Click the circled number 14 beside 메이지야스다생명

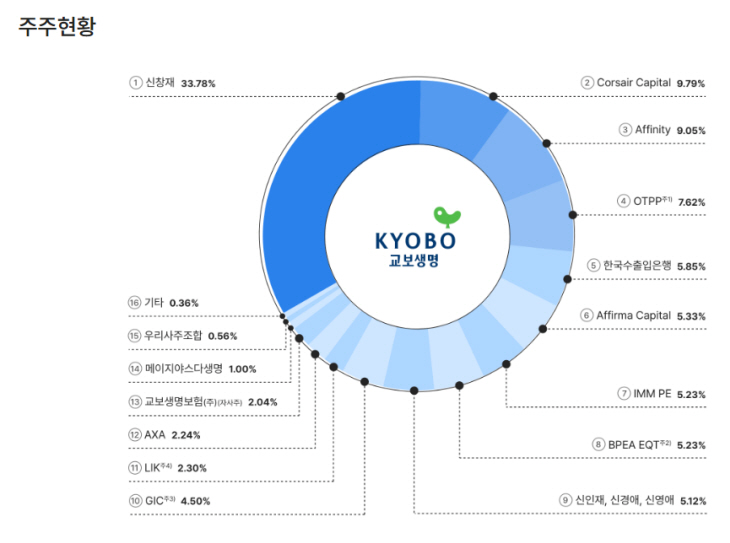[135, 369]
